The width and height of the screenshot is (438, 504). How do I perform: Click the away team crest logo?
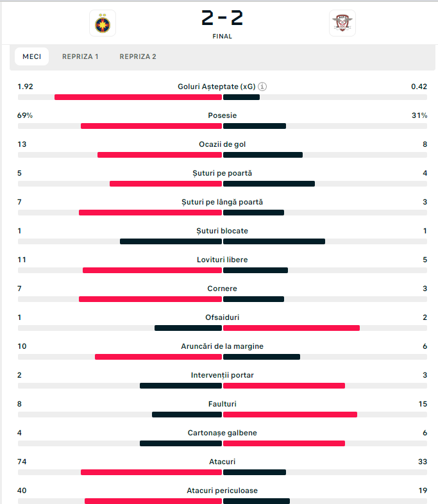(x=342, y=23)
